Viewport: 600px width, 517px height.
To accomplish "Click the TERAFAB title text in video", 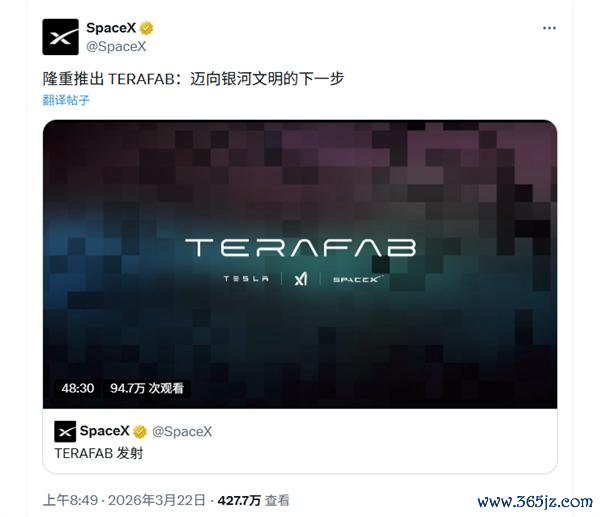I will tap(301, 248).
